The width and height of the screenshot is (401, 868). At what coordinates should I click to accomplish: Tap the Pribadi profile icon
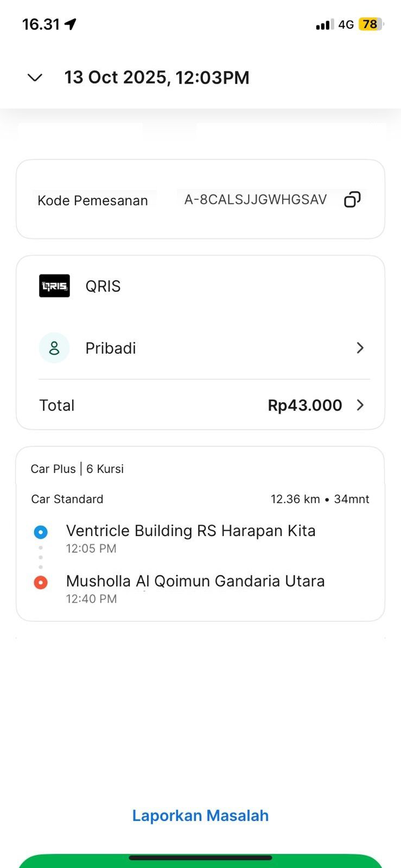[x=54, y=348]
